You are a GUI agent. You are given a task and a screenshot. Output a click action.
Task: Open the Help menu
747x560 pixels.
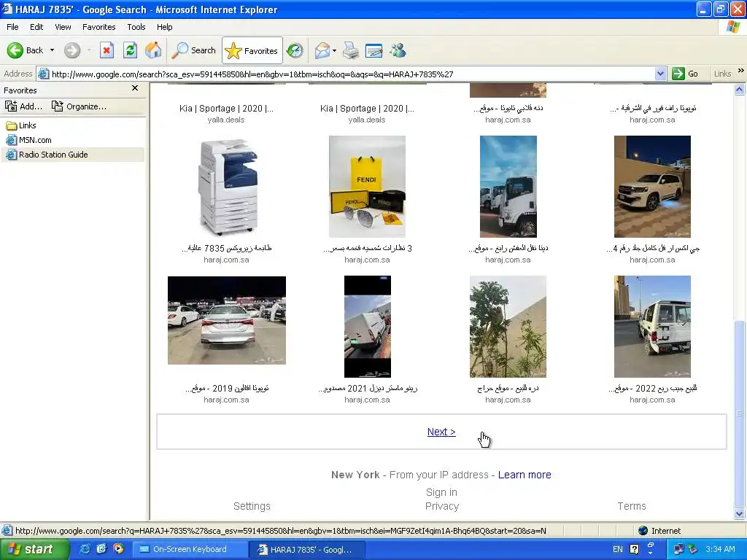point(164,27)
